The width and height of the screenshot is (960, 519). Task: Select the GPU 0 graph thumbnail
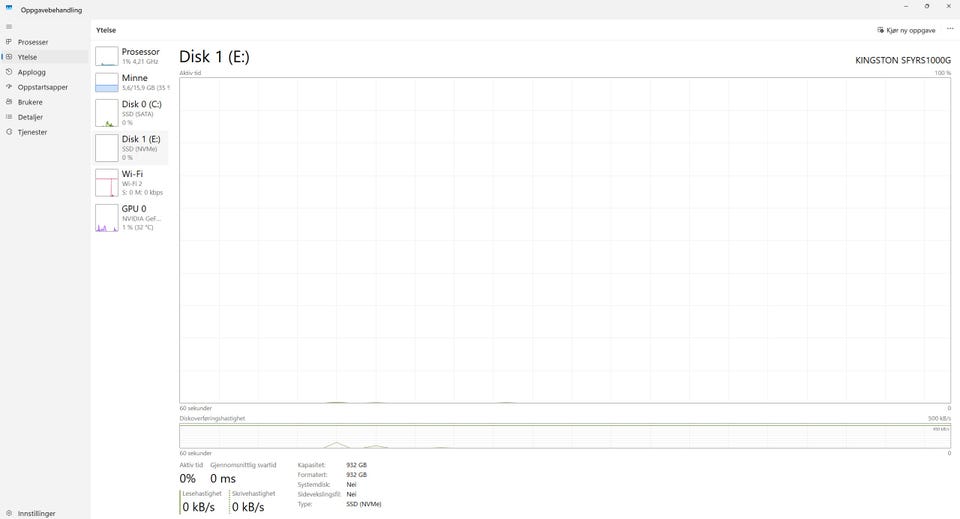[x=107, y=218]
